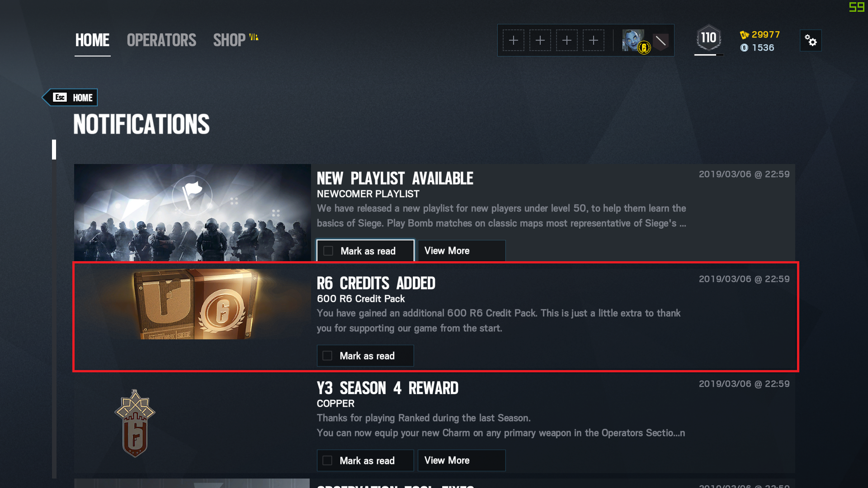Viewport: 868px width, 488px height.
Task: Click the fourth empty squad slot plus
Action: point(594,41)
